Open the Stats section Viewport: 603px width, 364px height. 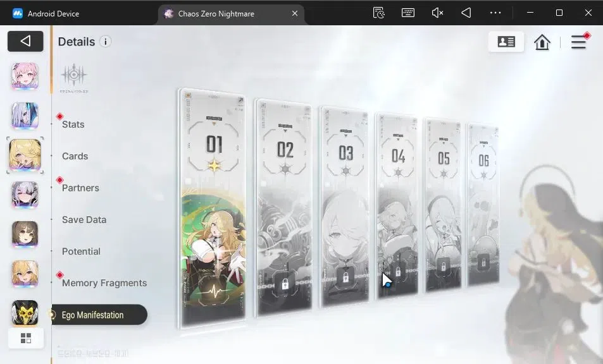73,124
